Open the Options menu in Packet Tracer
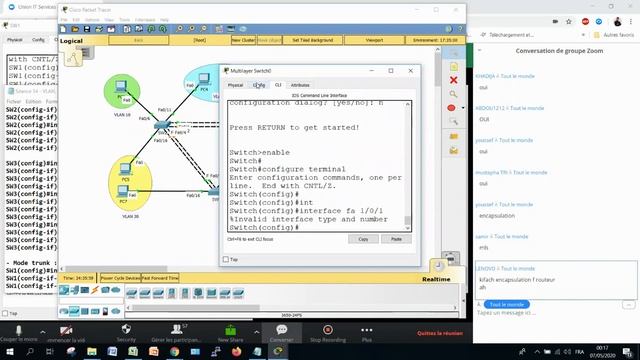Screen dimensions: 640x360 click(x=92, y=20)
